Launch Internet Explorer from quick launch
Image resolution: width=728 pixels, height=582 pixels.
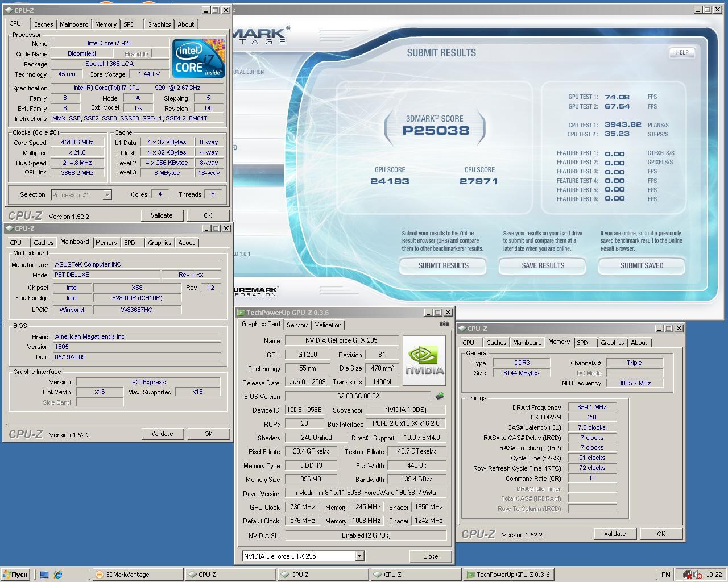58,575
